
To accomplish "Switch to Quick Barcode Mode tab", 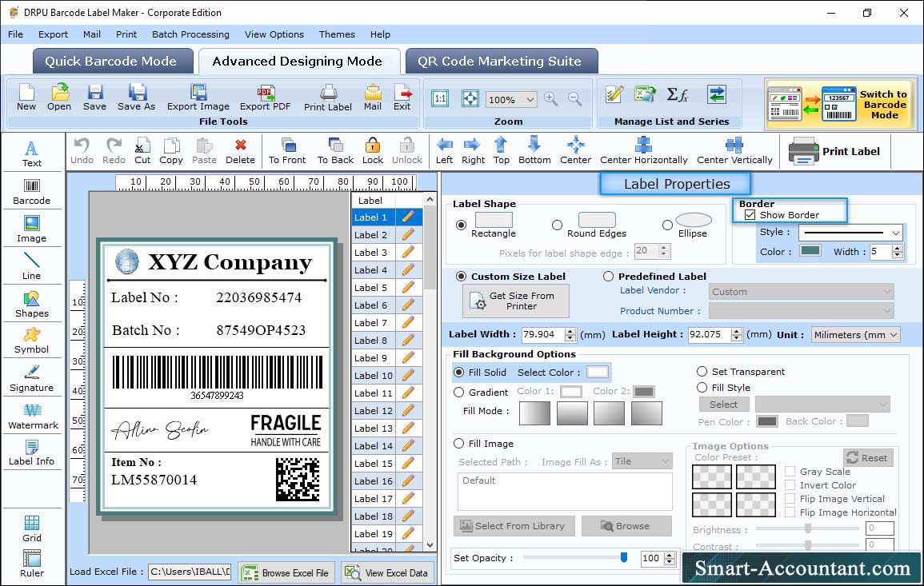I will click(112, 62).
